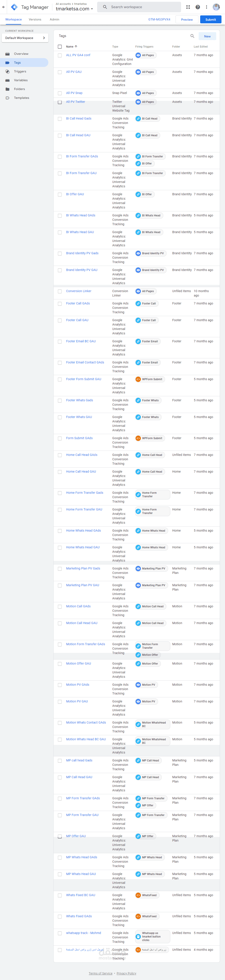This screenshot has height=980, width=225.
Task: Open the help question mark menu
Action: (x=198, y=7)
